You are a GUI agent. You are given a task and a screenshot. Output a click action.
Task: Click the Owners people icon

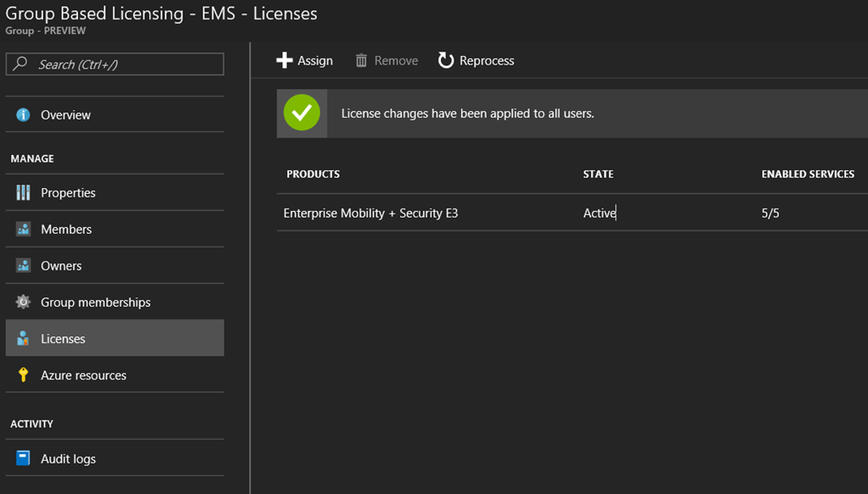[23, 266]
